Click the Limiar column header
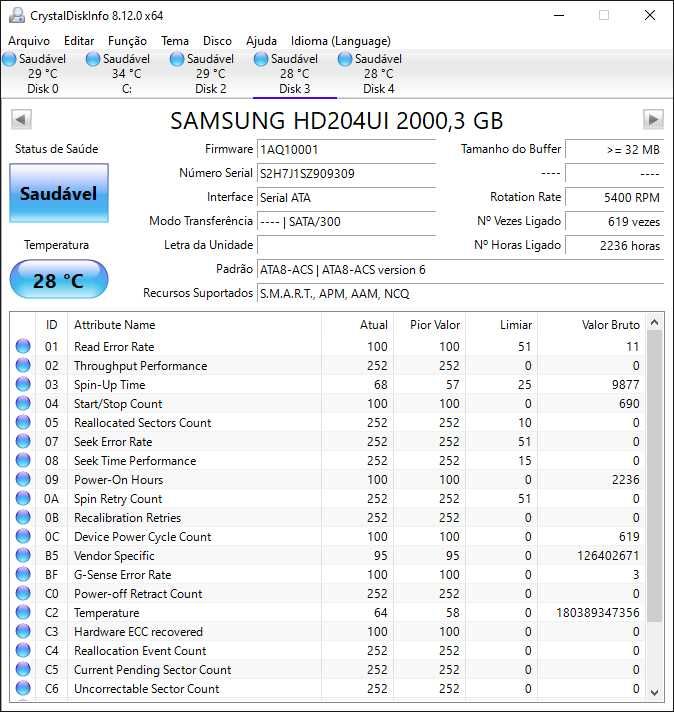The height and width of the screenshot is (712, 674). (x=501, y=325)
